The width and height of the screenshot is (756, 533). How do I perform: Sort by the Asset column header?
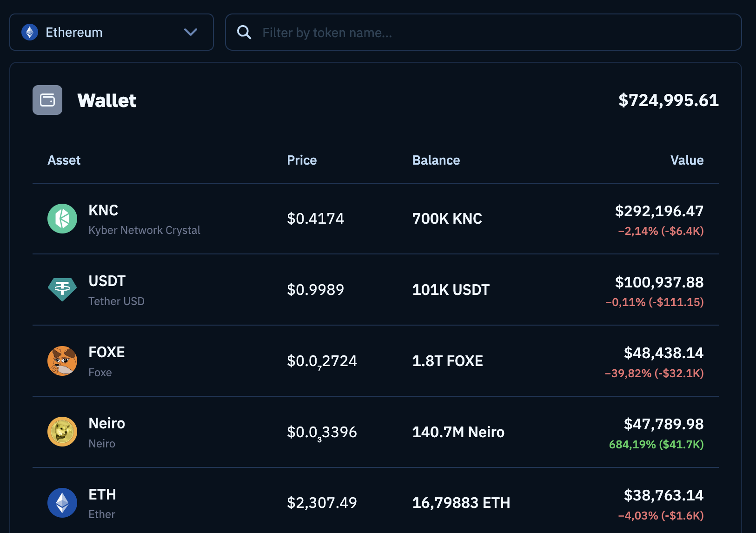(64, 160)
